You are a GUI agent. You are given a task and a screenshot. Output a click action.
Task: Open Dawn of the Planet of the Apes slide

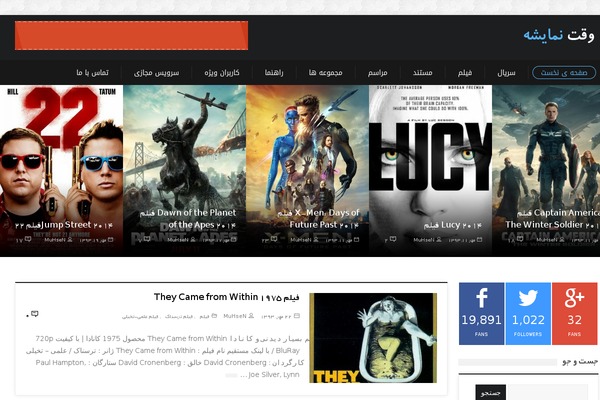coord(184,171)
